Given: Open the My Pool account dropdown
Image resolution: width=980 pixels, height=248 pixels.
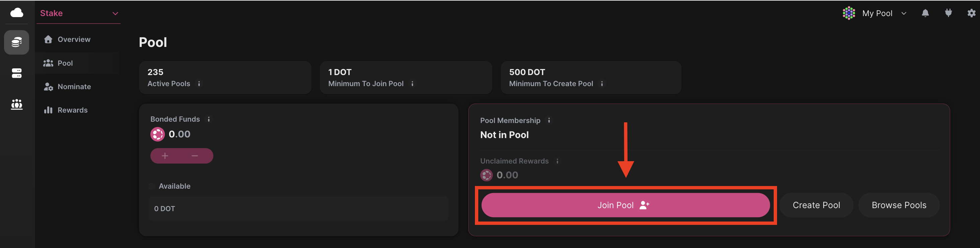Looking at the screenshot, I should click(874, 13).
